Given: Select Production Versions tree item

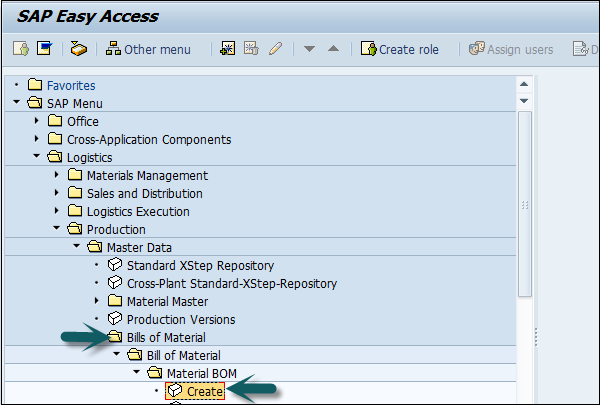Looking at the screenshot, I should [x=181, y=319].
